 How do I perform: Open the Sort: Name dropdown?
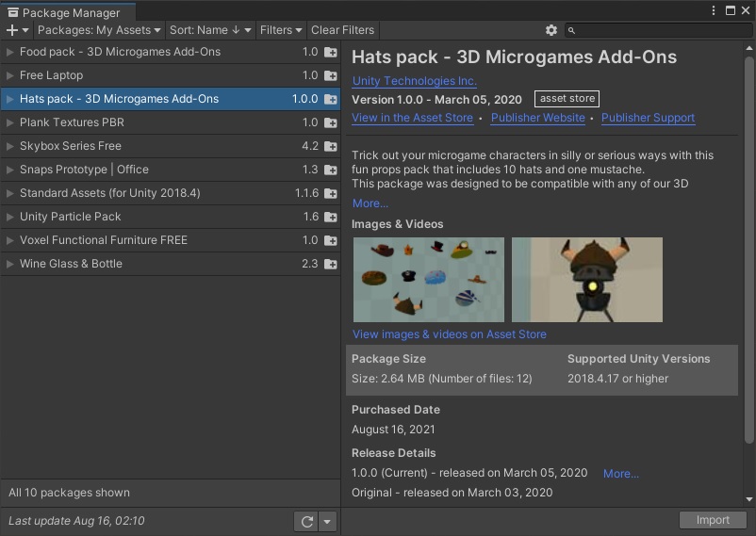pyautogui.click(x=210, y=30)
